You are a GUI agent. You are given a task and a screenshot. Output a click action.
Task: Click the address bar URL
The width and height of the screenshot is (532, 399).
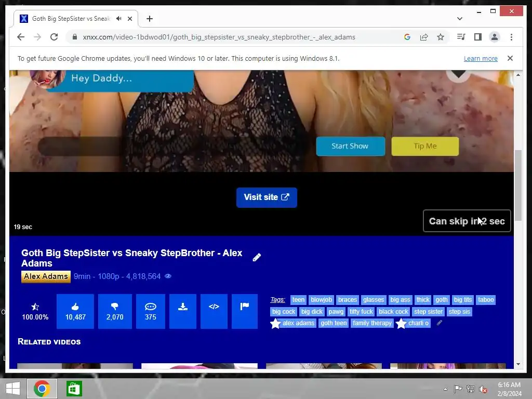[x=219, y=37]
